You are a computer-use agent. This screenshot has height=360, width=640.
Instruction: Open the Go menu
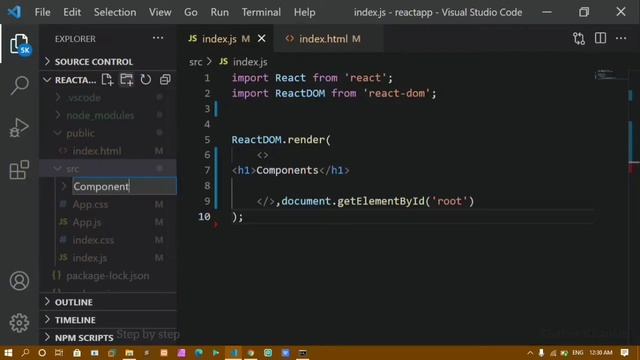191,12
